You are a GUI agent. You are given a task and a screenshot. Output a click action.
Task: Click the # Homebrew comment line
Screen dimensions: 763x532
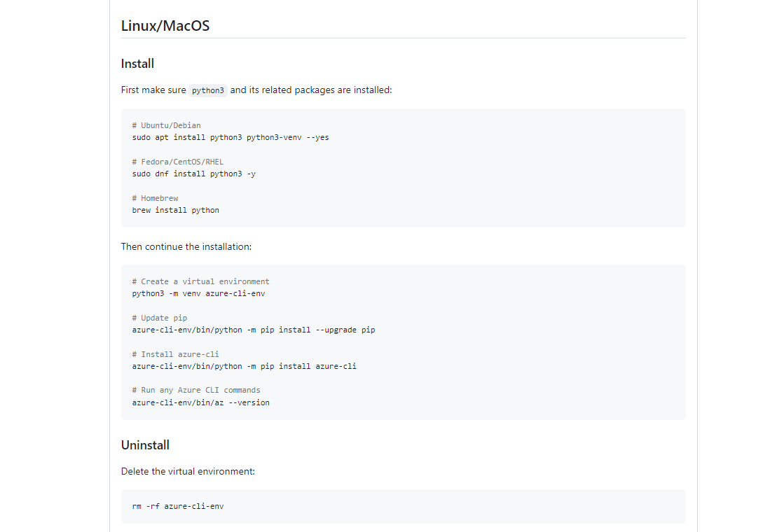(155, 197)
